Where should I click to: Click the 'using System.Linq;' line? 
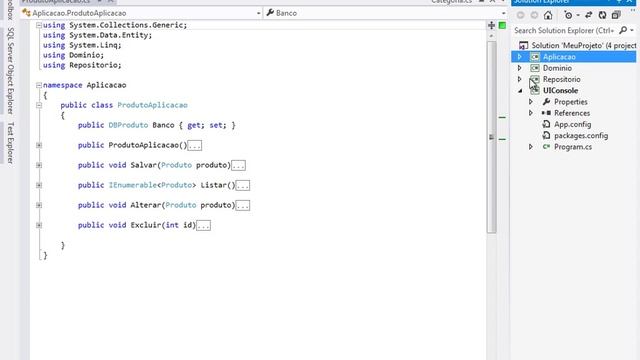point(82,45)
